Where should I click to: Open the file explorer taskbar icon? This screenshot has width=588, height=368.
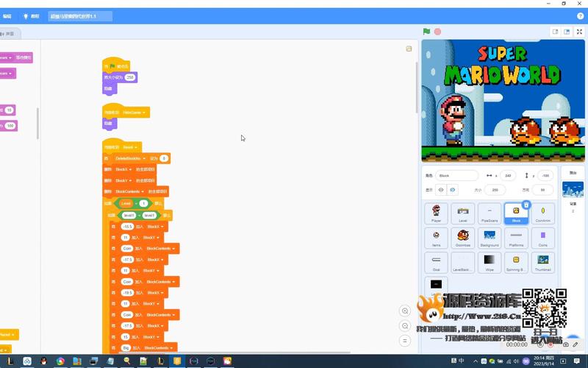click(77, 361)
